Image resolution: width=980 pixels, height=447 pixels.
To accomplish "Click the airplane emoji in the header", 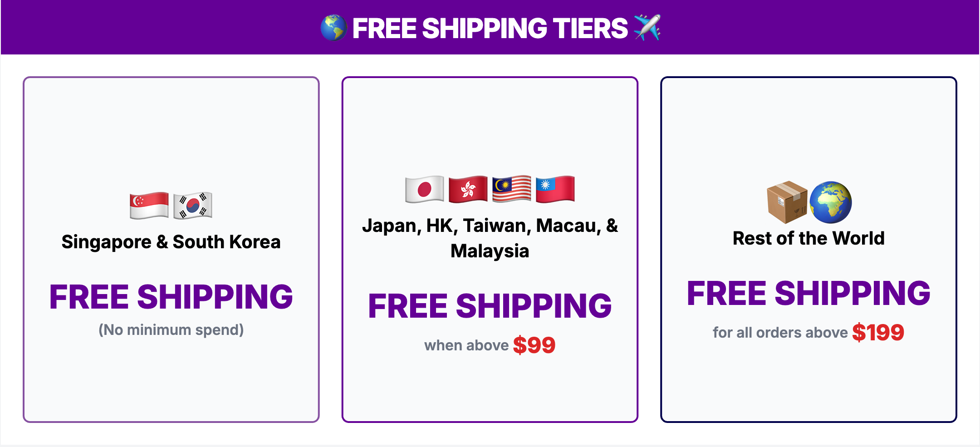I will click(647, 27).
